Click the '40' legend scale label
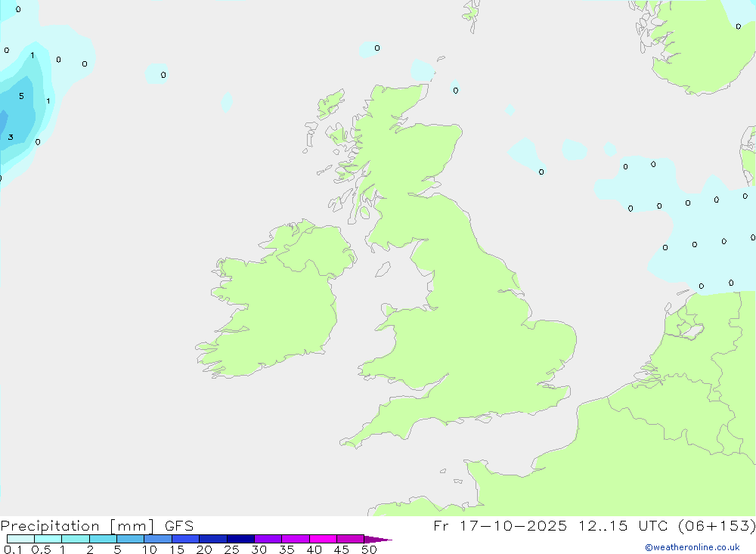Screen dimensions: 756x554 tap(314, 549)
